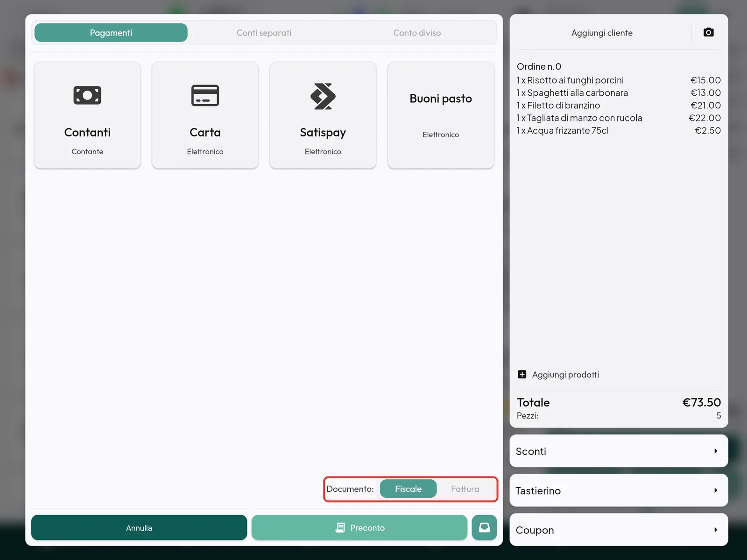The height and width of the screenshot is (560, 747).
Task: Click the plus icon for Aggiungi prodotti
Action: (522, 375)
